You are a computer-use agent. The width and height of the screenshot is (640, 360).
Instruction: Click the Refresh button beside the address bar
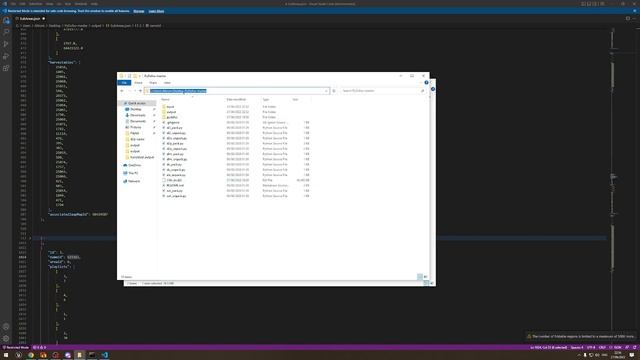334,91
